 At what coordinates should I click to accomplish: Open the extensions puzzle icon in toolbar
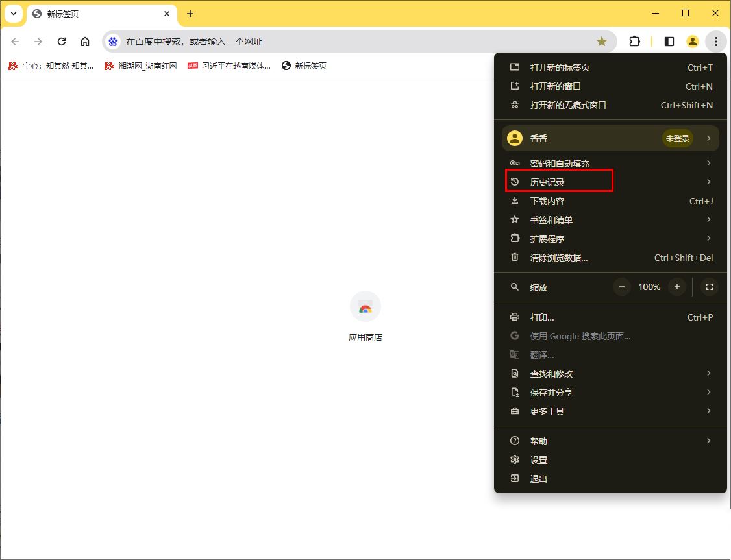click(x=634, y=42)
